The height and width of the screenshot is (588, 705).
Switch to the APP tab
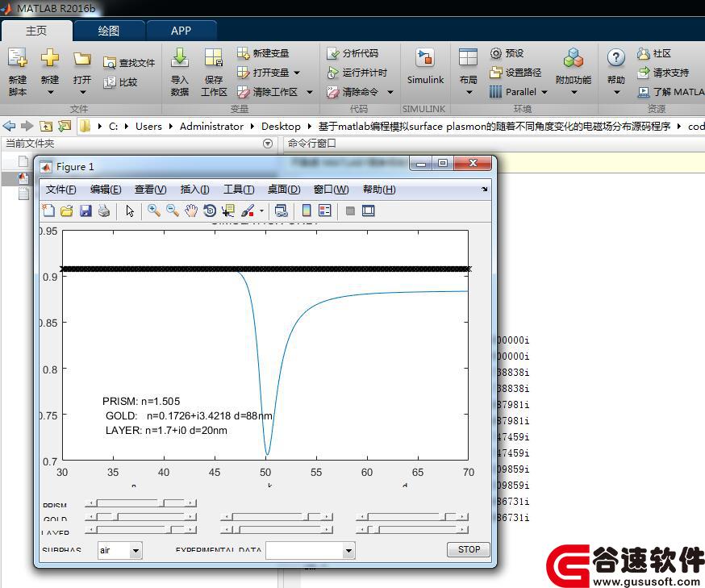(181, 31)
